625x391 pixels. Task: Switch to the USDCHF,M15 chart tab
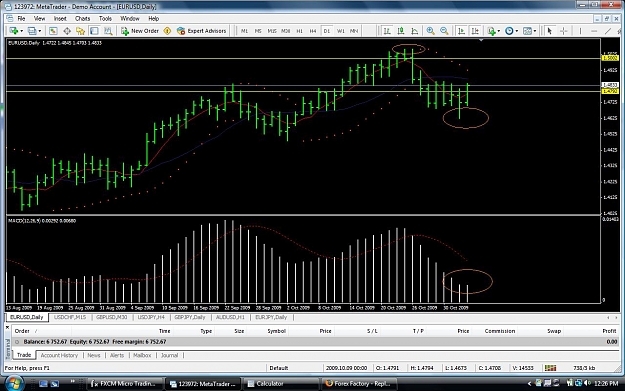(70, 317)
